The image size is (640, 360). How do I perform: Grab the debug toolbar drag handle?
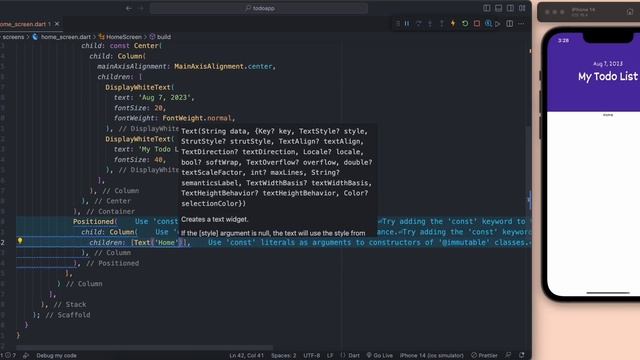pyautogui.click(x=398, y=24)
